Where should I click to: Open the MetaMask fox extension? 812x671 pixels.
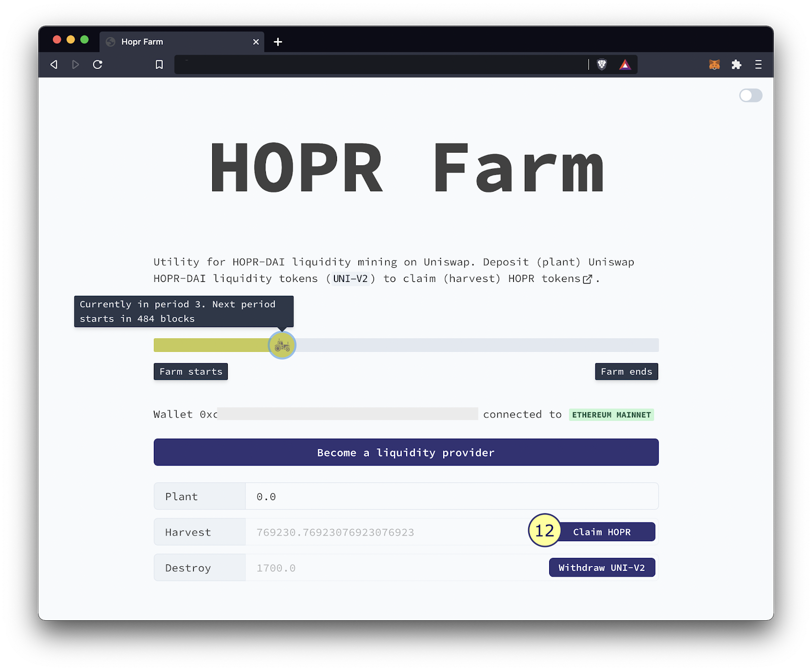point(715,64)
